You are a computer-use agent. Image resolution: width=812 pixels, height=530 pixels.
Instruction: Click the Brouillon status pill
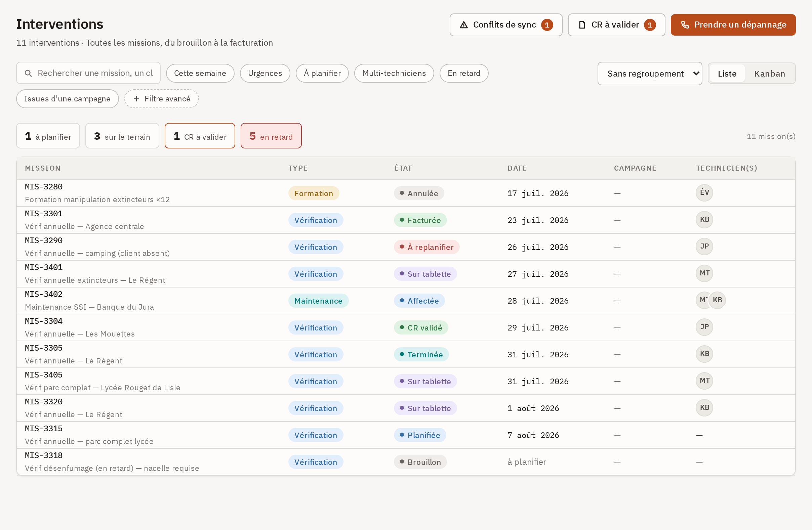(420, 462)
